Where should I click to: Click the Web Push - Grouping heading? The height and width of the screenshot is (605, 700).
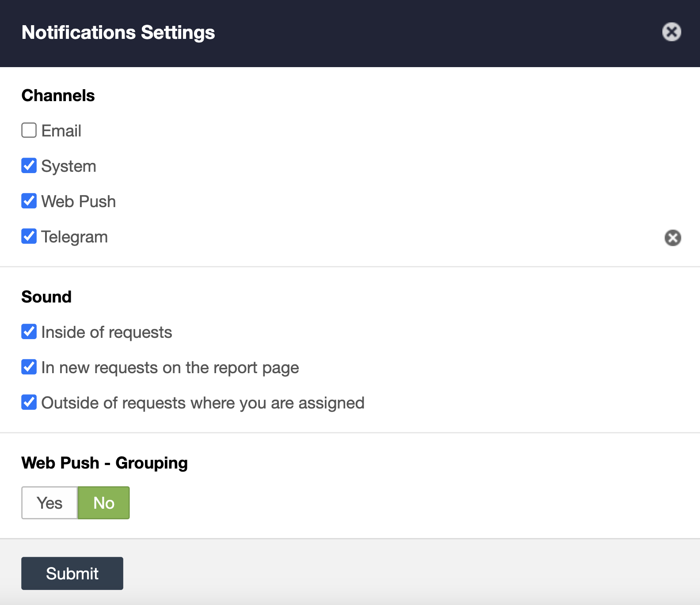click(x=105, y=463)
